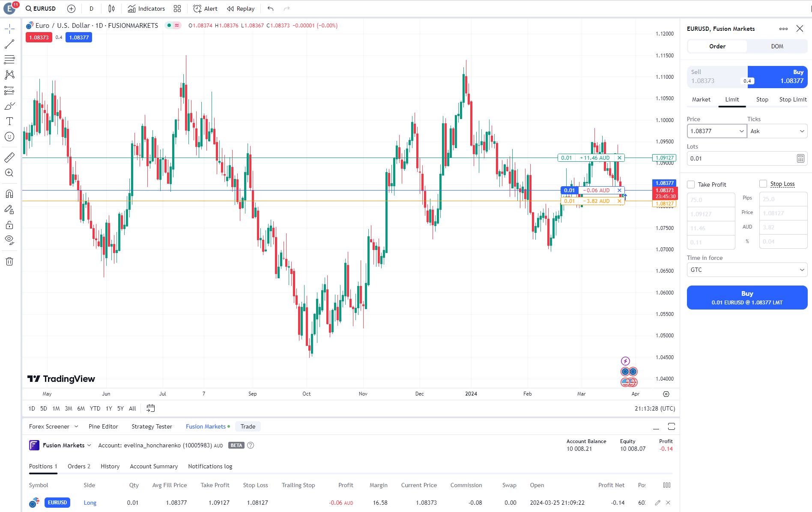Enable the Take Profit checkbox

tap(691, 185)
